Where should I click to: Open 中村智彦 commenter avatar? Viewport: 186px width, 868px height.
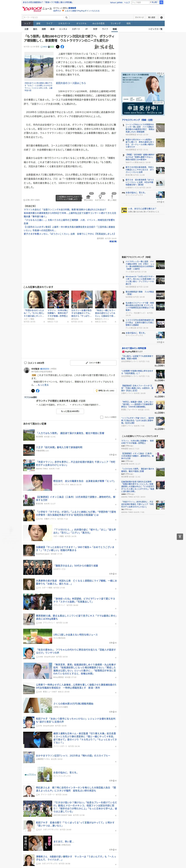tap(26, 370)
